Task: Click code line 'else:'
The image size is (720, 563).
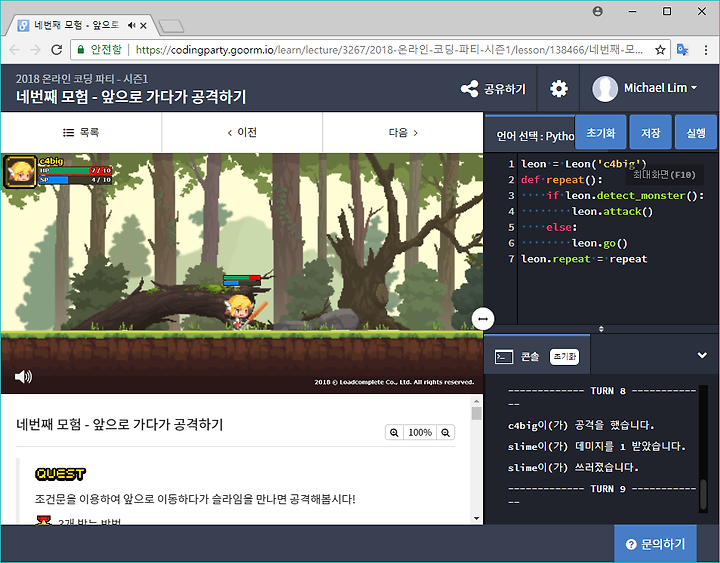Action: tap(561, 227)
